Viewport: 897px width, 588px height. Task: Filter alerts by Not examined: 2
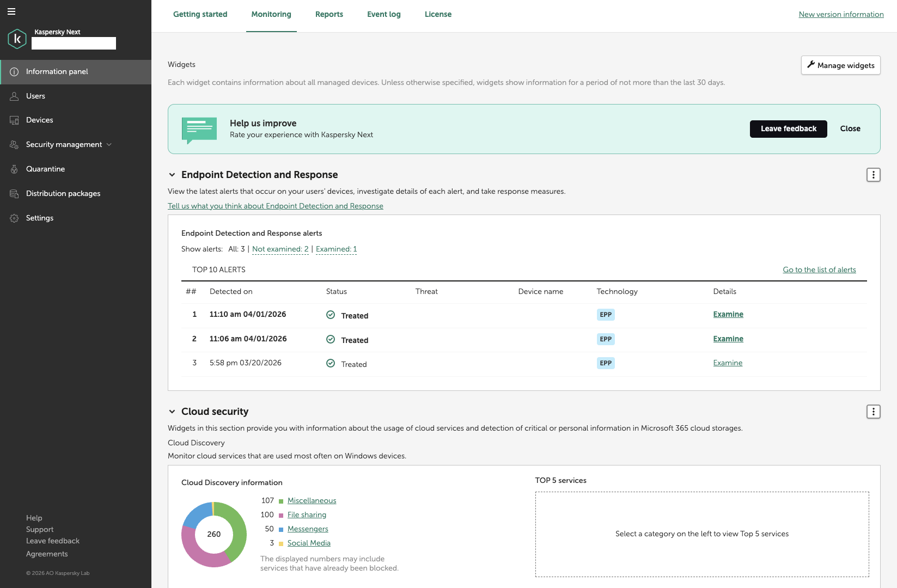point(280,249)
